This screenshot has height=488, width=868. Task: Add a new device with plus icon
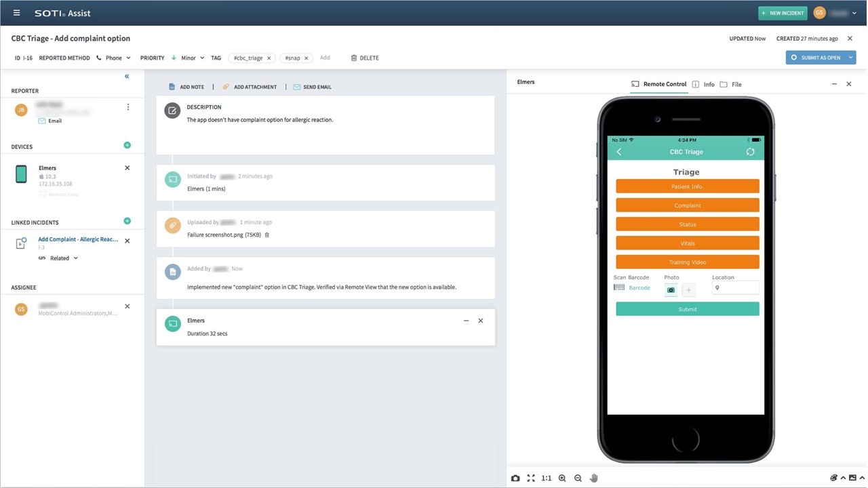pos(127,146)
